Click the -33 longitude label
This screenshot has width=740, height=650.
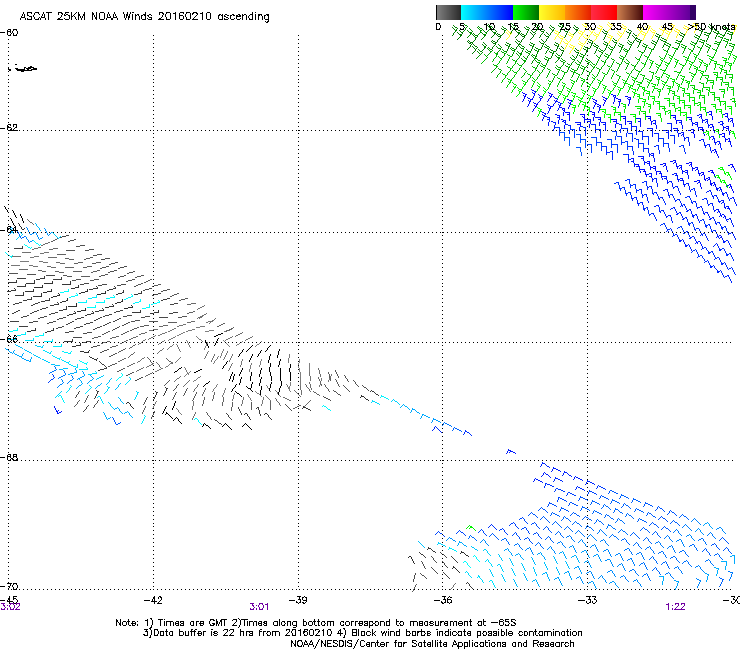588,600
